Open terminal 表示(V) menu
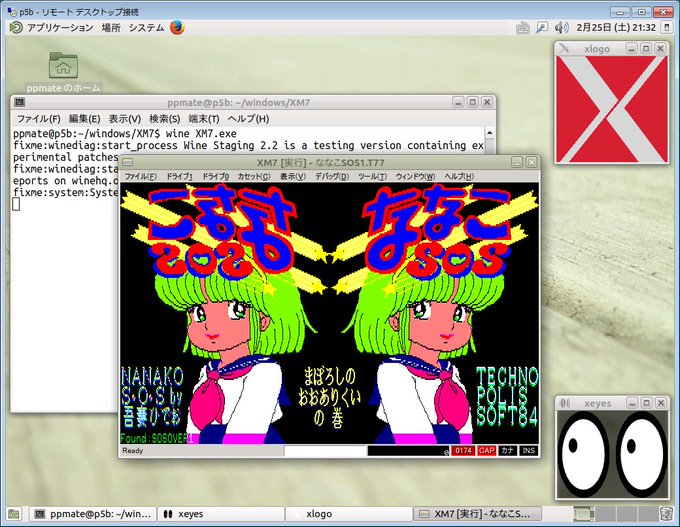The height and width of the screenshot is (527, 680). click(x=124, y=119)
